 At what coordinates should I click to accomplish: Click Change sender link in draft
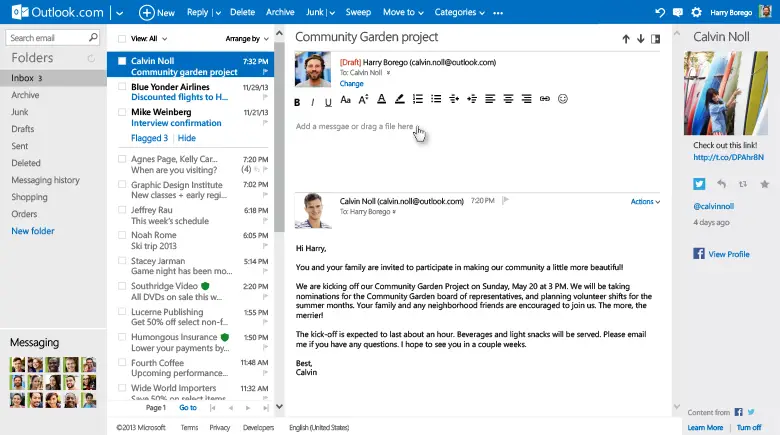tap(351, 84)
